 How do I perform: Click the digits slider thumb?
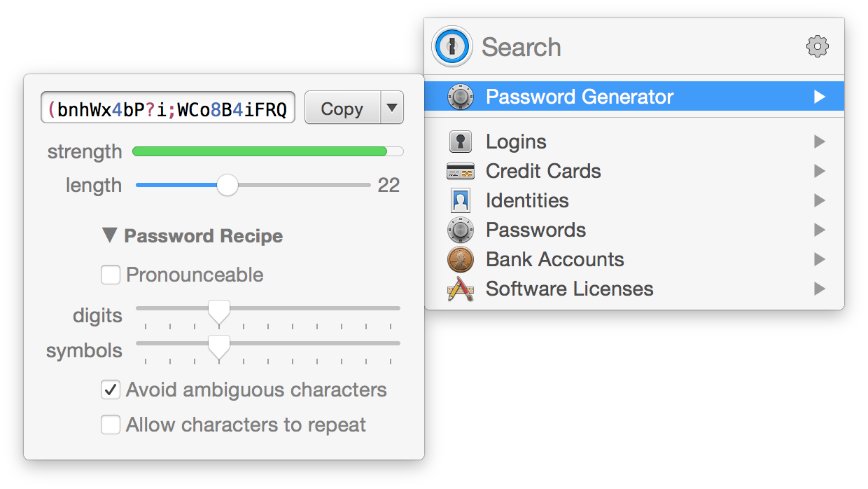219,311
